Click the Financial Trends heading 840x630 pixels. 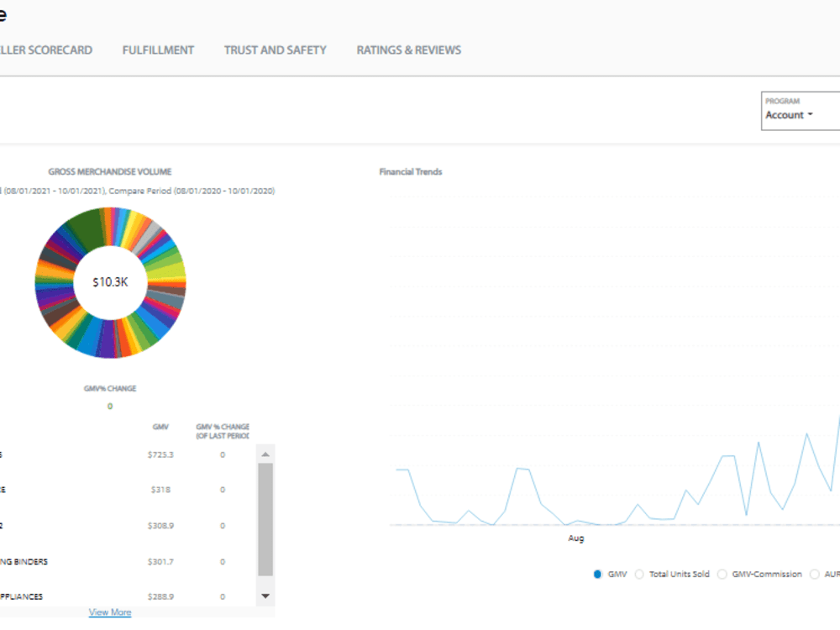click(x=411, y=172)
